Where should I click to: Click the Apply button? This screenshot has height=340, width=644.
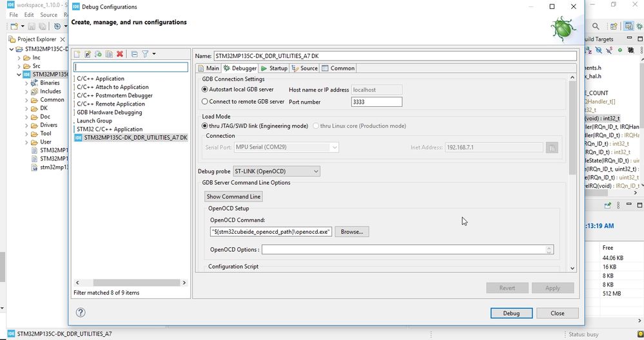(x=552, y=288)
